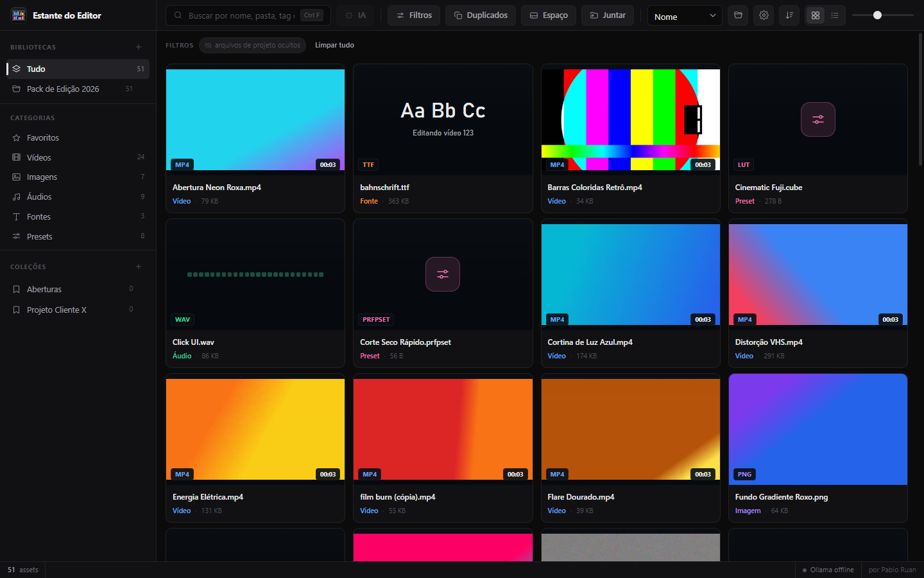Select the bahnschrift.ttf font preview
This screenshot has height=578, width=924.
tap(443, 119)
